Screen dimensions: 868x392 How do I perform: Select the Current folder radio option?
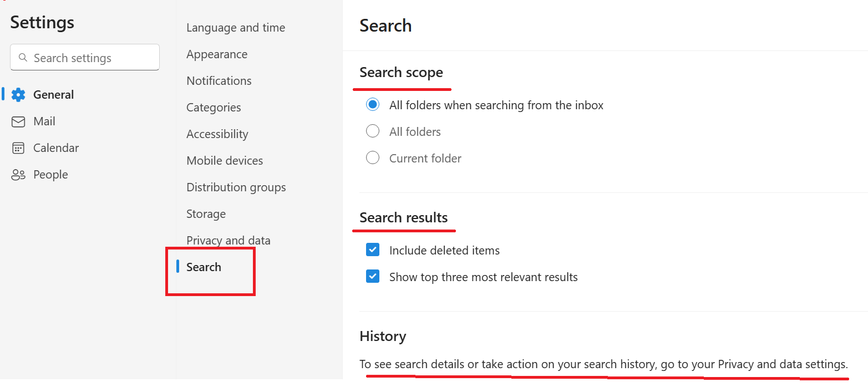(x=373, y=158)
